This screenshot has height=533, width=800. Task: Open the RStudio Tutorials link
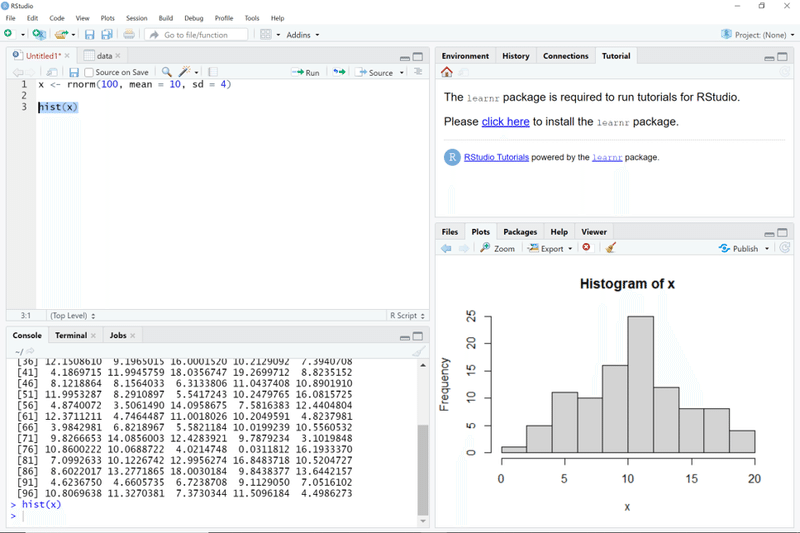click(496, 157)
